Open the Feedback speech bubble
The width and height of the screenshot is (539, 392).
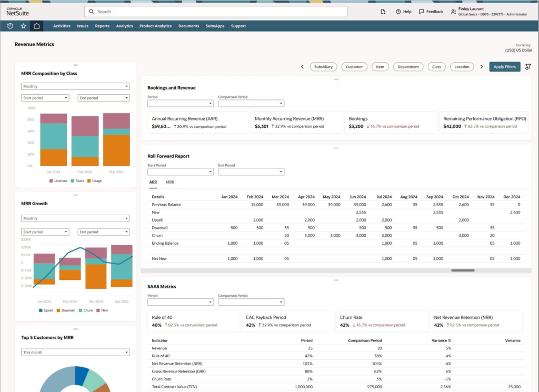click(x=431, y=12)
